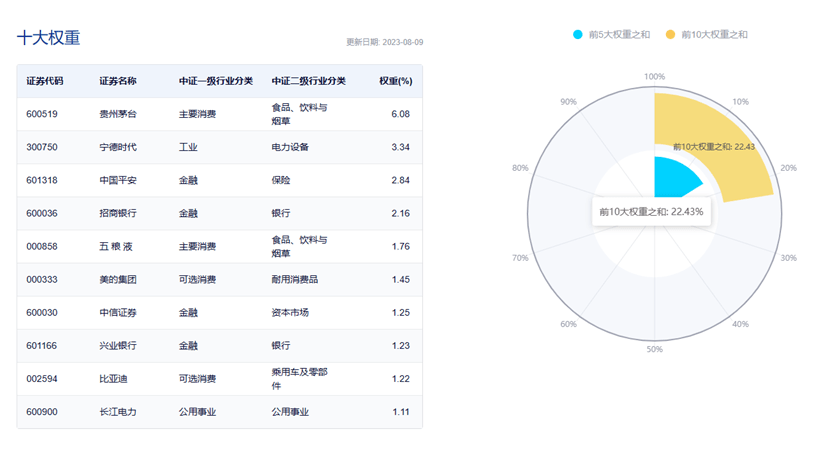
Task: Click the 证券名称 column header
Action: click(x=118, y=81)
